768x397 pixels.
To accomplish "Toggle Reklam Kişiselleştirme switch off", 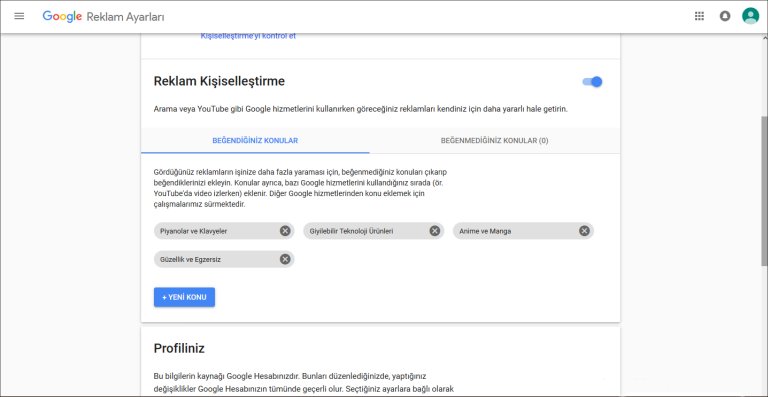I will pos(592,82).
